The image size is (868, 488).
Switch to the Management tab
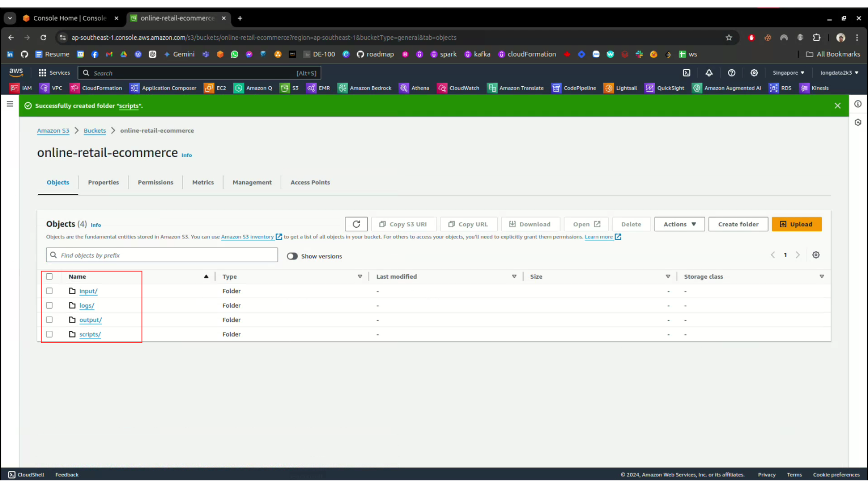click(x=252, y=183)
